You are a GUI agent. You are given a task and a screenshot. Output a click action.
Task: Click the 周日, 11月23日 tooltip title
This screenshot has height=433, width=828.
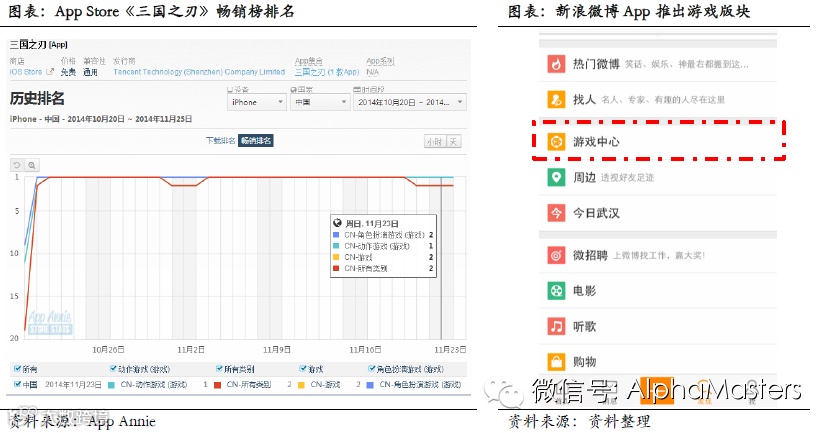pyautogui.click(x=372, y=223)
